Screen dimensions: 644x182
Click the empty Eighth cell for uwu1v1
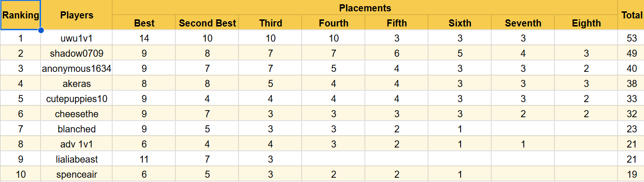click(586, 38)
